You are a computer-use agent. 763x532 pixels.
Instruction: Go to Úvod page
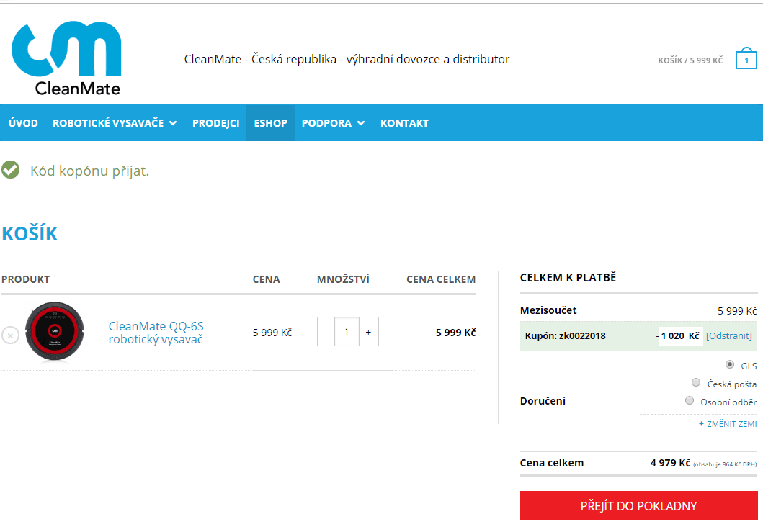pyautogui.click(x=23, y=123)
